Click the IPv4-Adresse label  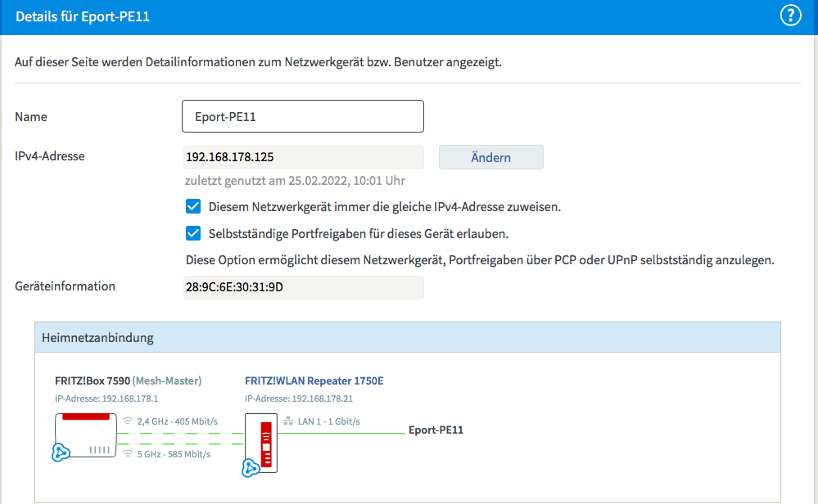[50, 155]
